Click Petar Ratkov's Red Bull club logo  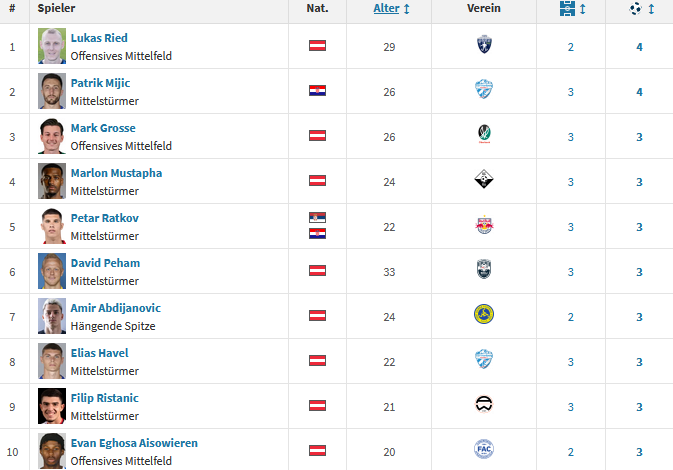pyautogui.click(x=484, y=226)
